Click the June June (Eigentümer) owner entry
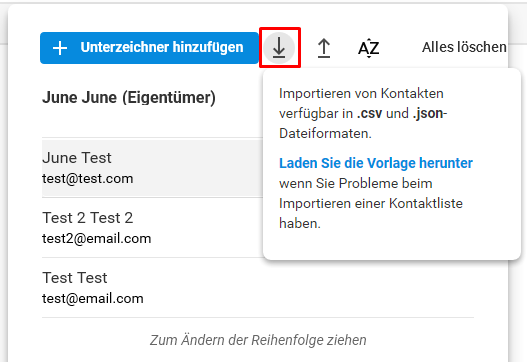The height and width of the screenshot is (362, 527). [x=129, y=98]
